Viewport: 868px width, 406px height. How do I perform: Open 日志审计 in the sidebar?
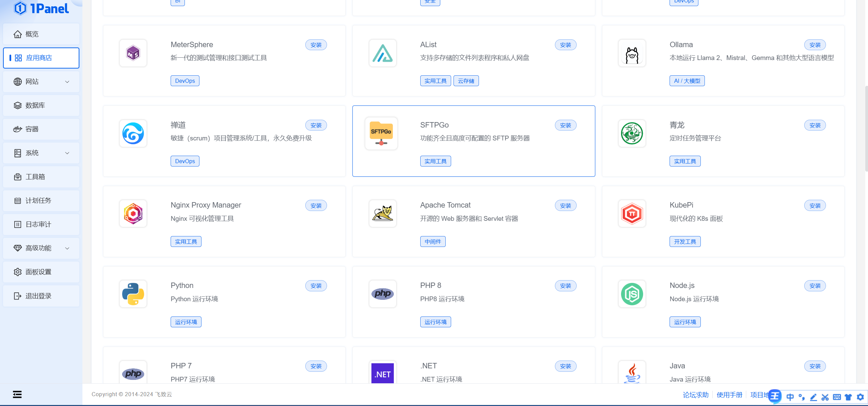41,224
